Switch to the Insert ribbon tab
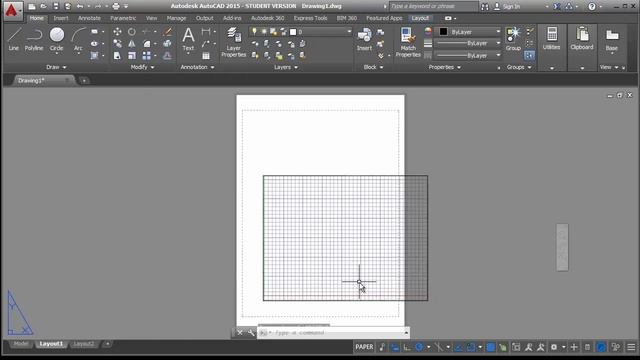This screenshot has height=360, width=640. pos(61,18)
